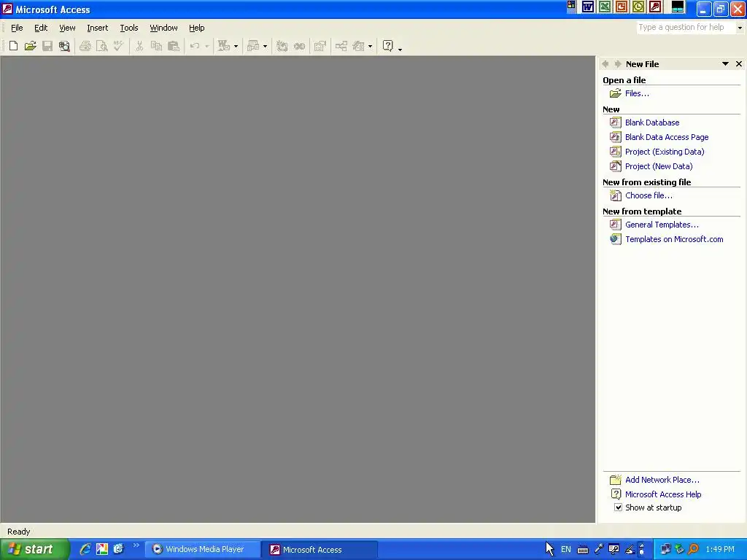
Task: Click the New database toolbar icon
Action: click(x=13, y=46)
